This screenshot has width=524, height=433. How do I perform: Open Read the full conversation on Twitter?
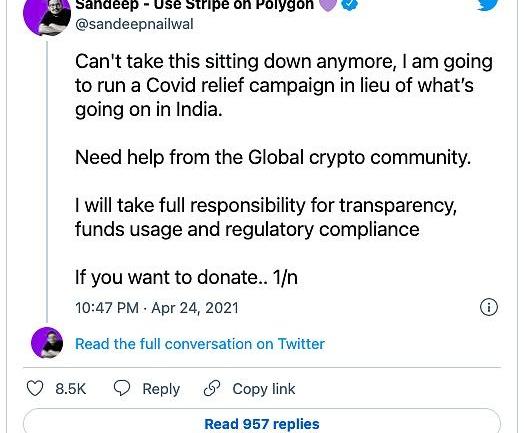[200, 344]
